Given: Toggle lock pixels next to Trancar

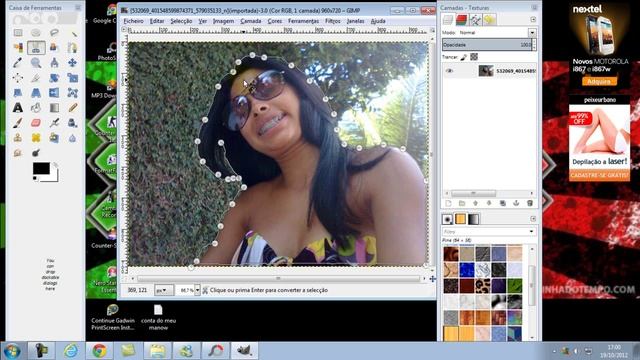Looking at the screenshot, I should click(x=464, y=57).
